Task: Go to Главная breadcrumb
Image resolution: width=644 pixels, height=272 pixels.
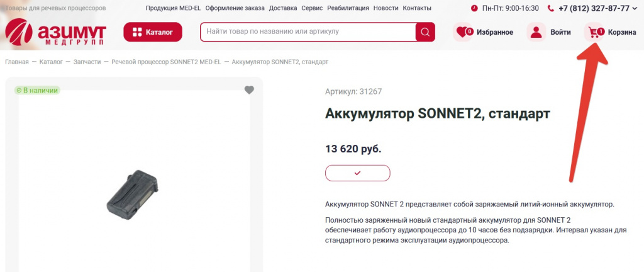Action: pos(17,62)
